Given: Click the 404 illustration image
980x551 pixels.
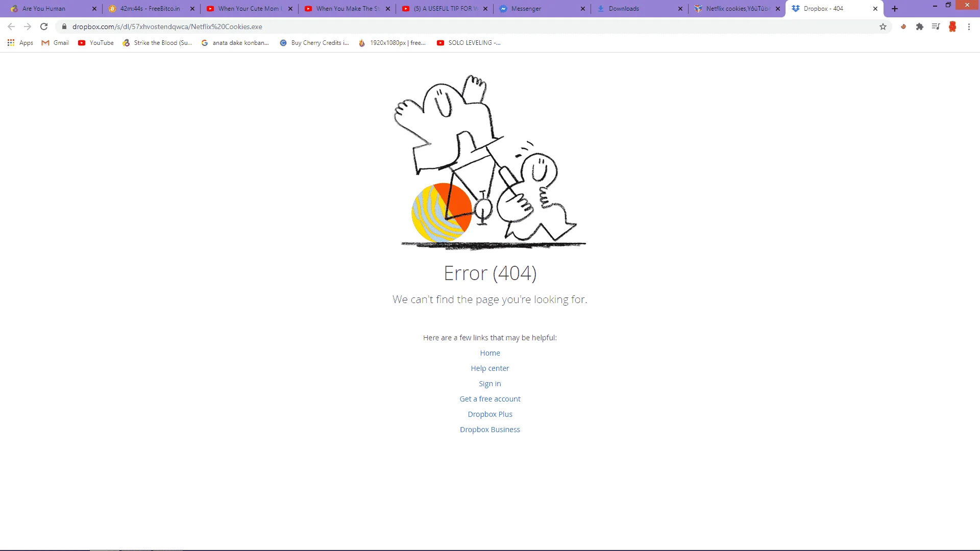Looking at the screenshot, I should tap(490, 162).
